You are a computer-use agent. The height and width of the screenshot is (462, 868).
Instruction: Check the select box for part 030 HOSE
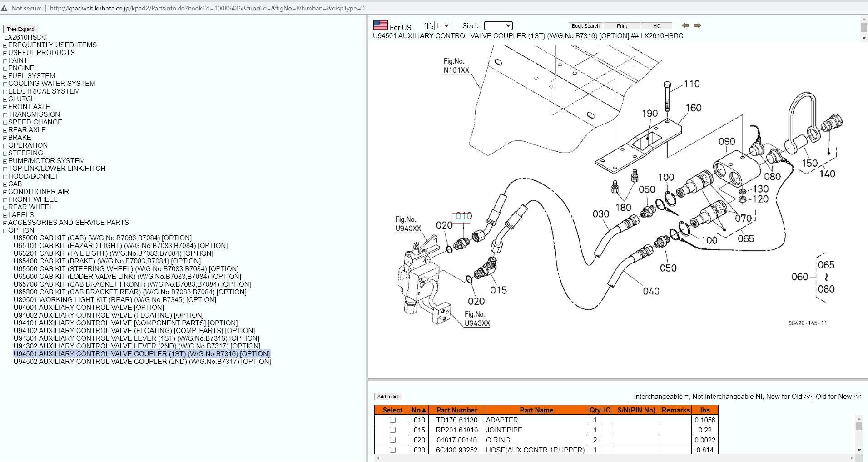click(x=392, y=450)
